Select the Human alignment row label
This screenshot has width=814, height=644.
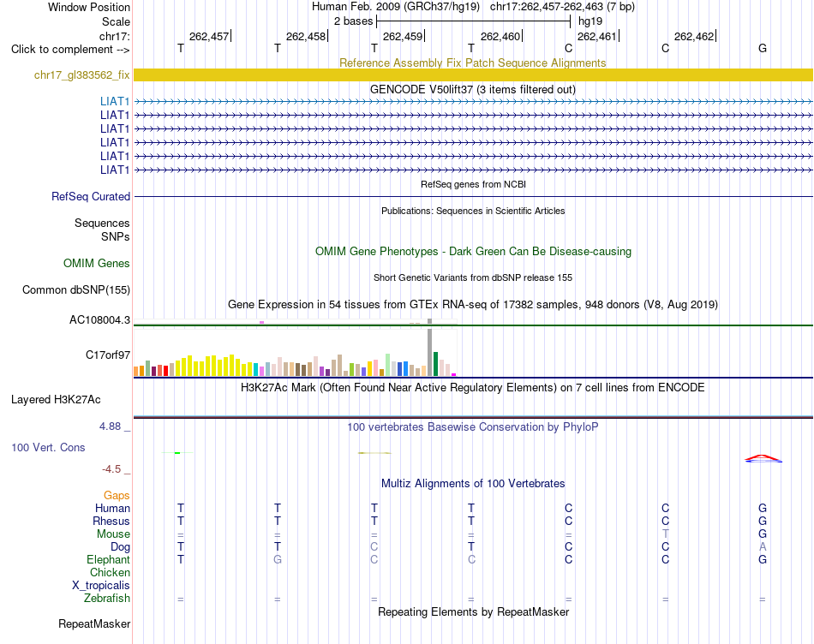[x=112, y=508]
